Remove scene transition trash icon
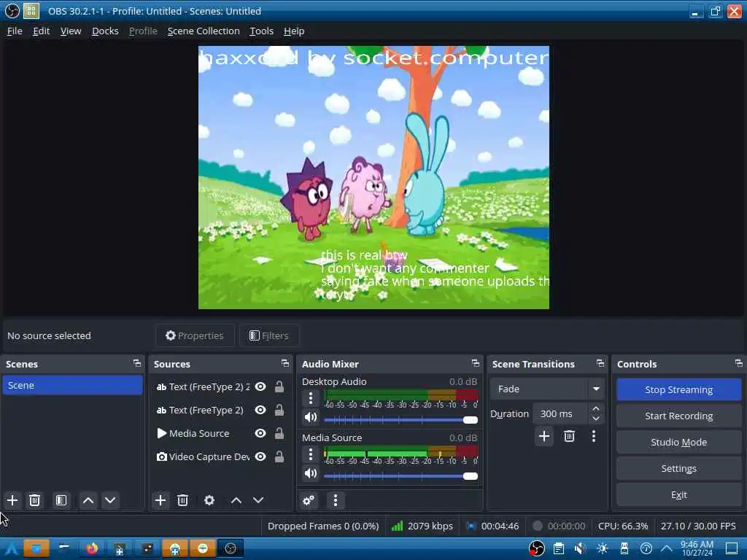This screenshot has width=747, height=560. coord(569,436)
